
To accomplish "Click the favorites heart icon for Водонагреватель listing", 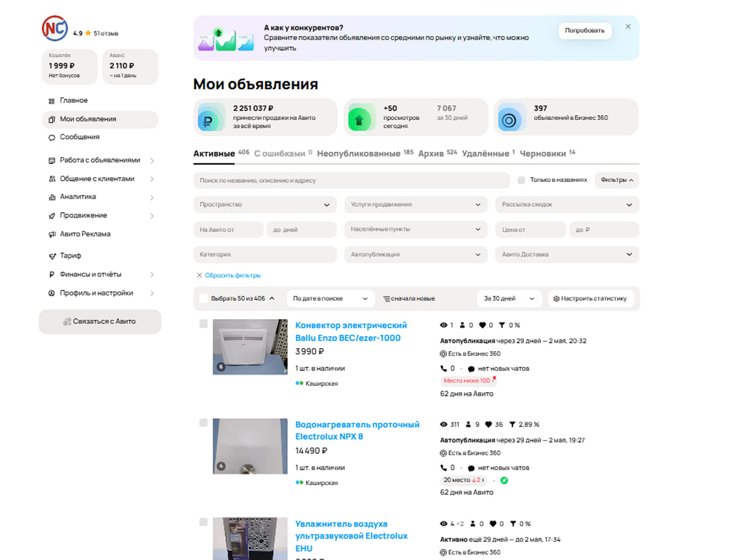I will (488, 425).
